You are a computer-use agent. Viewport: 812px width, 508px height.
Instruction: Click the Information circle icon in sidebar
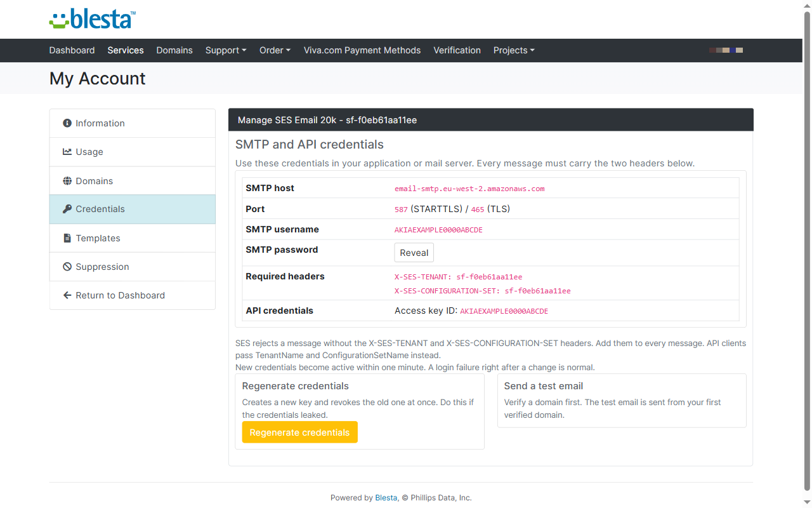click(67, 123)
